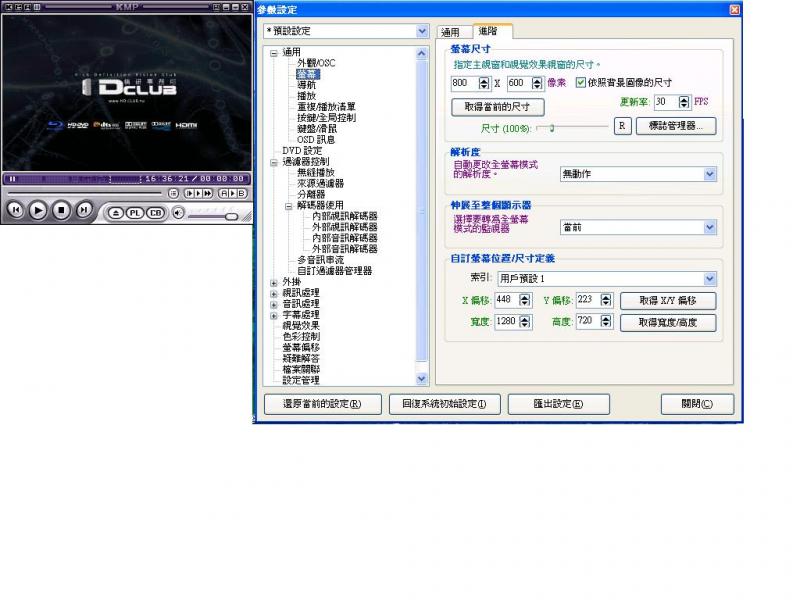
Task: Open the control box with the CB button
Action: pyautogui.click(x=156, y=213)
